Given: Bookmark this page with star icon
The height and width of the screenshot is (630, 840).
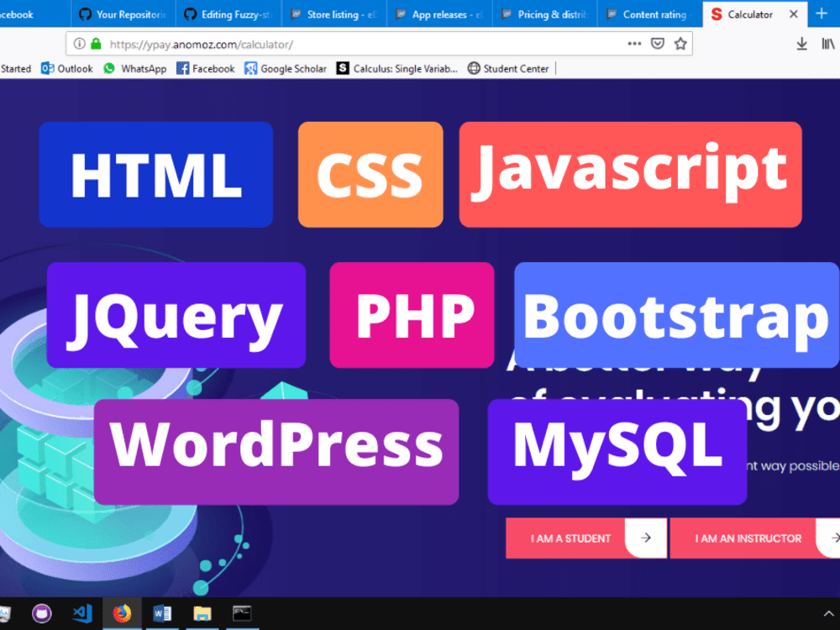Looking at the screenshot, I should pyautogui.click(x=680, y=44).
